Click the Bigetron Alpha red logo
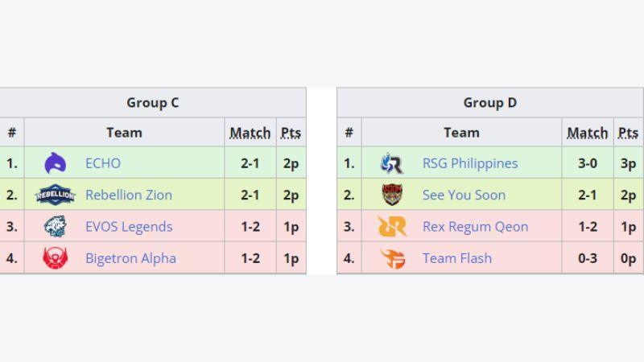This screenshot has width=644, height=362. pos(55,258)
